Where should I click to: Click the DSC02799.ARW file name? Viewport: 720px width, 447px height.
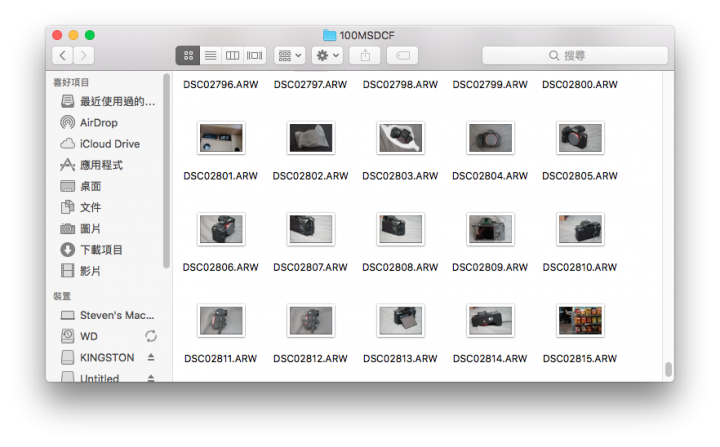490,85
